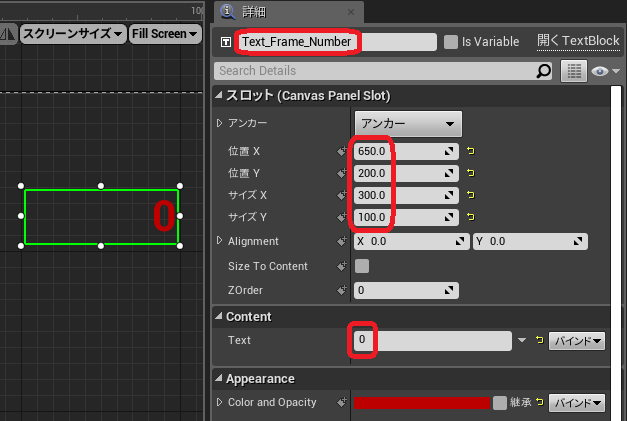Expand the Color and Opacity row

[x=219, y=402]
